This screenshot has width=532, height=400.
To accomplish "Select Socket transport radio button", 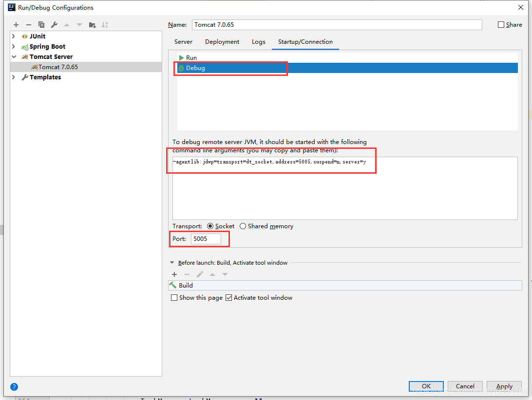I will point(210,226).
